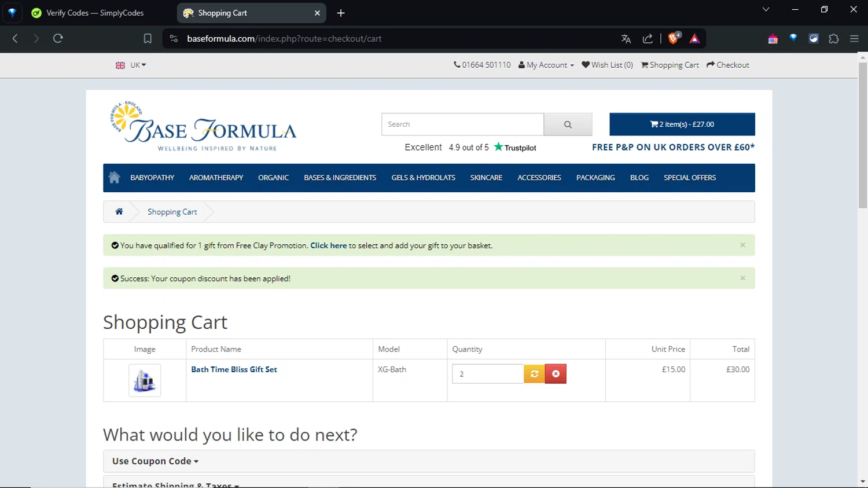868x488 pixels.
Task: Open UK country selector dropdown
Action: (131, 65)
